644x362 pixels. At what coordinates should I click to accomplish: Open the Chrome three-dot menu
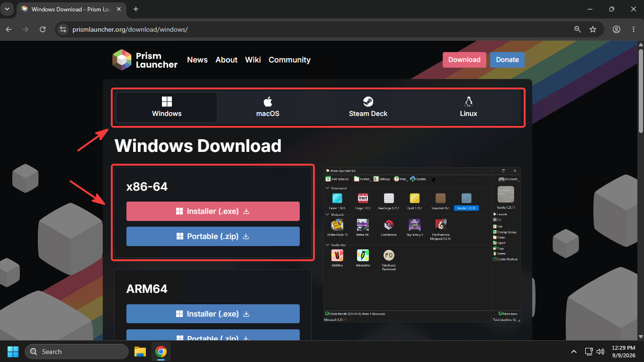tap(634, 29)
